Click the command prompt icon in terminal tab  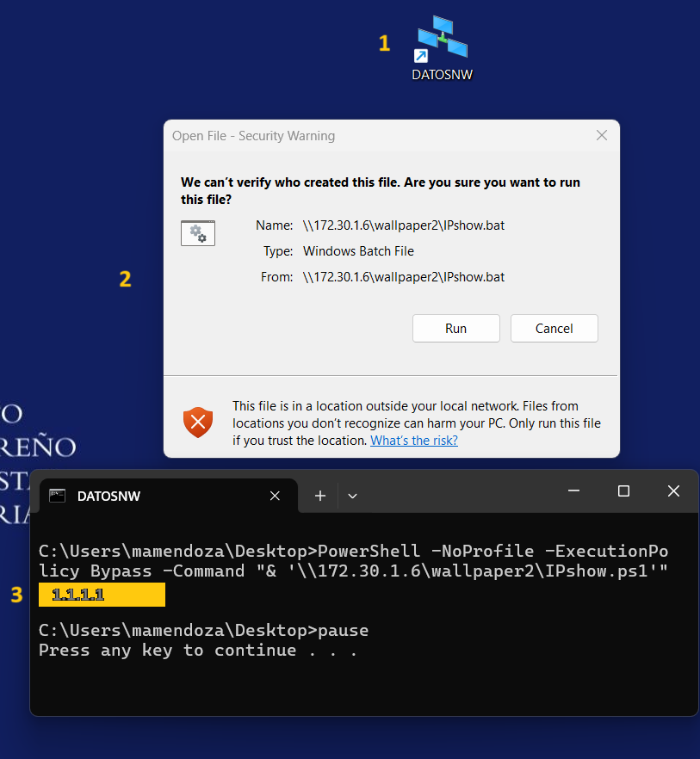pyautogui.click(x=58, y=496)
